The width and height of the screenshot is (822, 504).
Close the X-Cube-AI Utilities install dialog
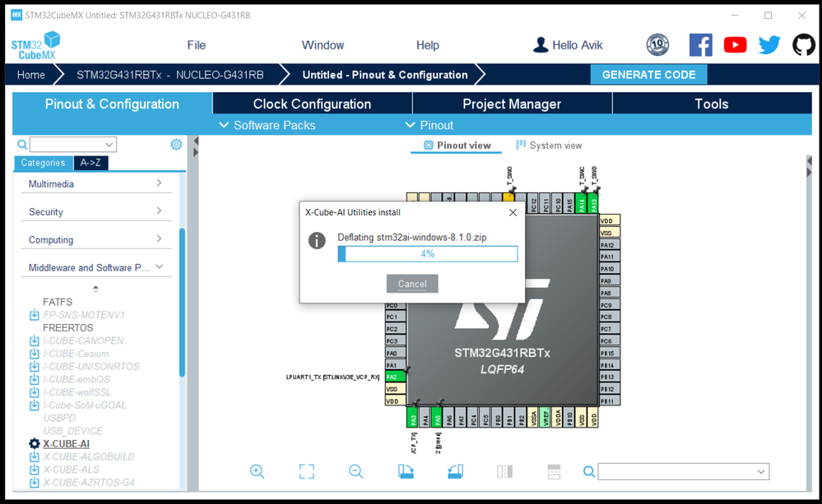point(513,212)
